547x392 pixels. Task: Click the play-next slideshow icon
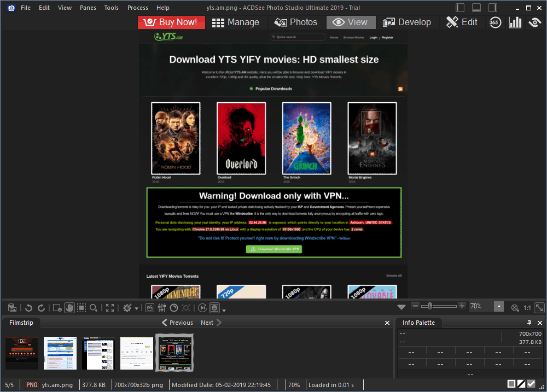click(x=202, y=308)
